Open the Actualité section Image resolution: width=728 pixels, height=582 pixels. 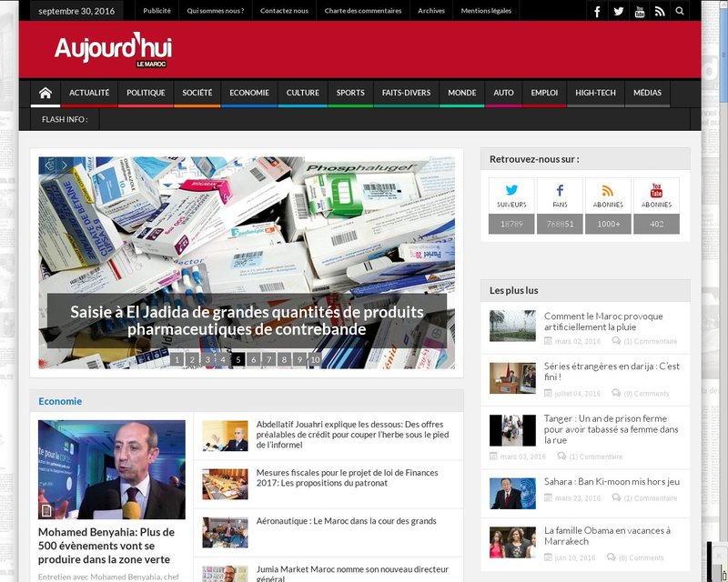click(x=89, y=93)
